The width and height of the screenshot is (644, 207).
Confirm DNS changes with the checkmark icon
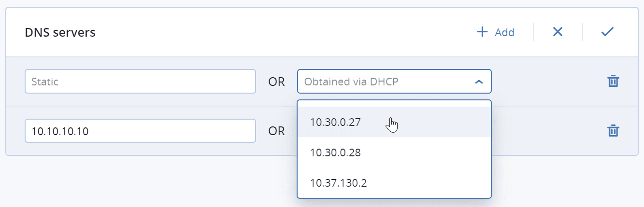607,32
